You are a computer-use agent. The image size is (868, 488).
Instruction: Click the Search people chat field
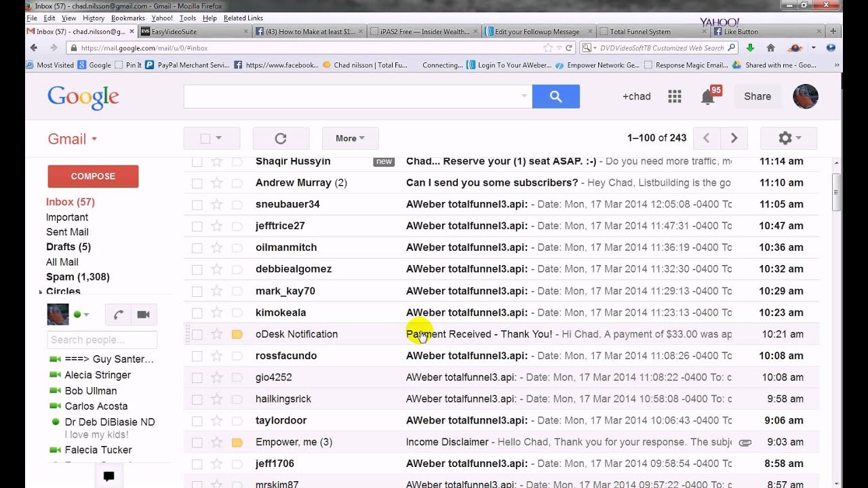tap(102, 340)
